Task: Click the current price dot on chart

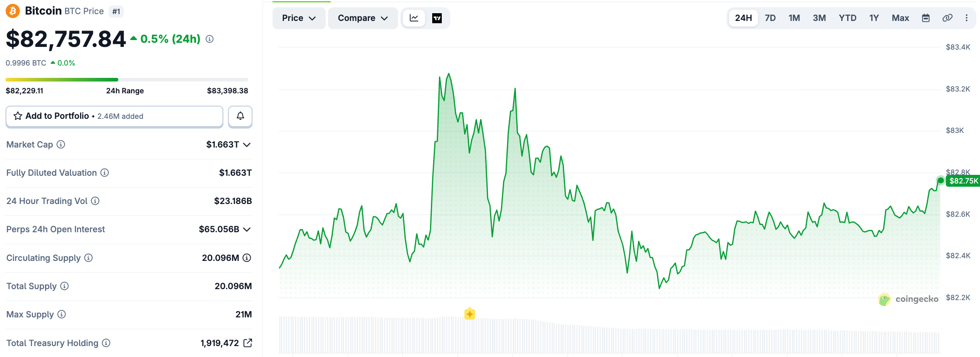Action: click(x=941, y=180)
